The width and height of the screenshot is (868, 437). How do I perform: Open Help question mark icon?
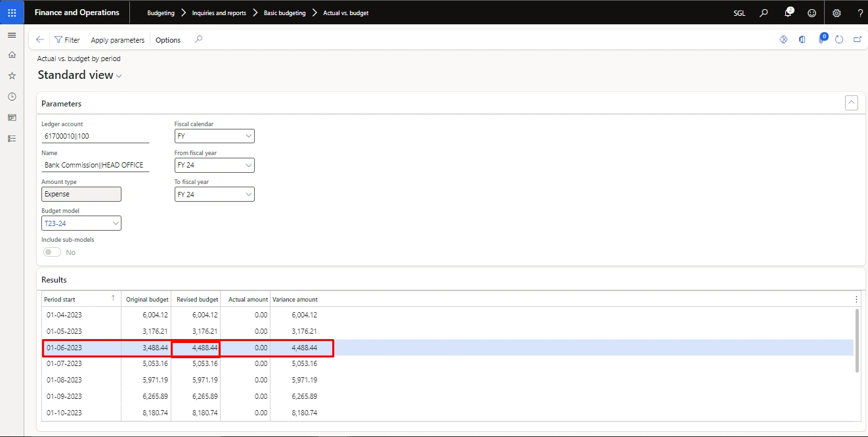coord(860,12)
